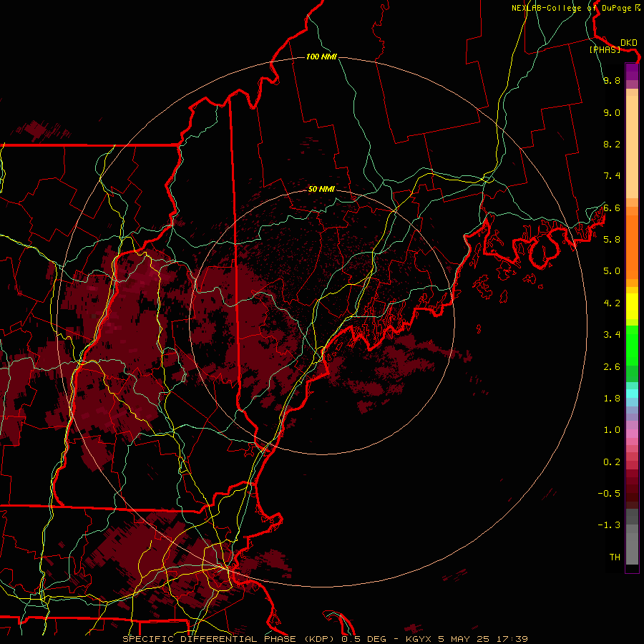Click the -1.3 scale value
The height and width of the screenshot is (644, 644).
[609, 525]
